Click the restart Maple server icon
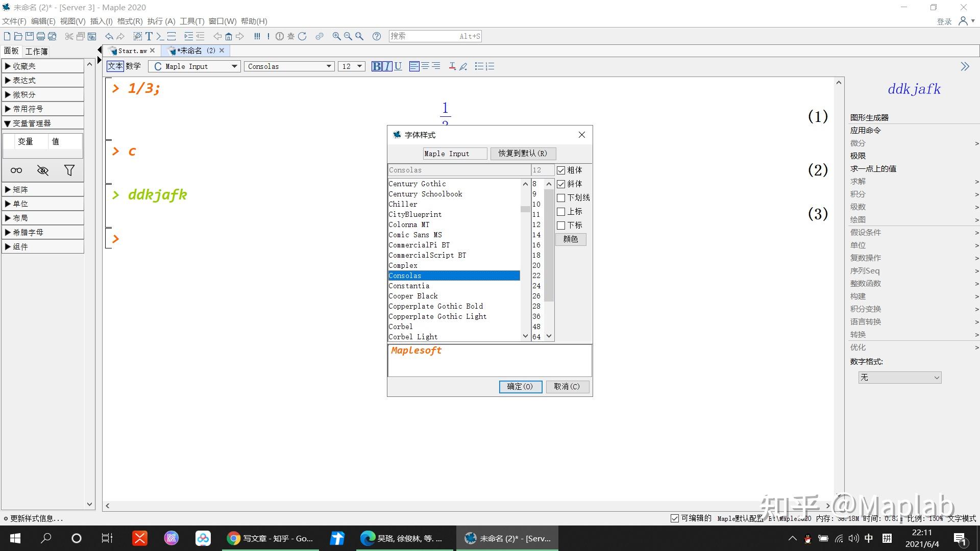980x551 pixels. coord(302,36)
